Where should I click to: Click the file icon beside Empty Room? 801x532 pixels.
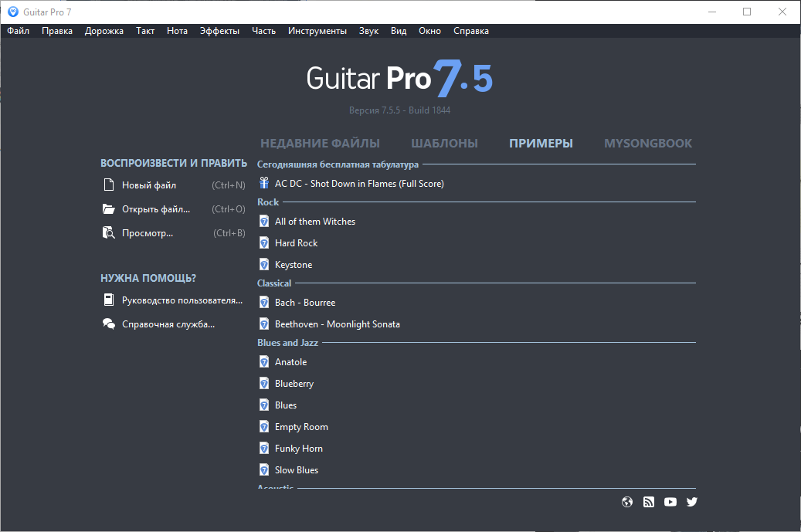pos(264,426)
